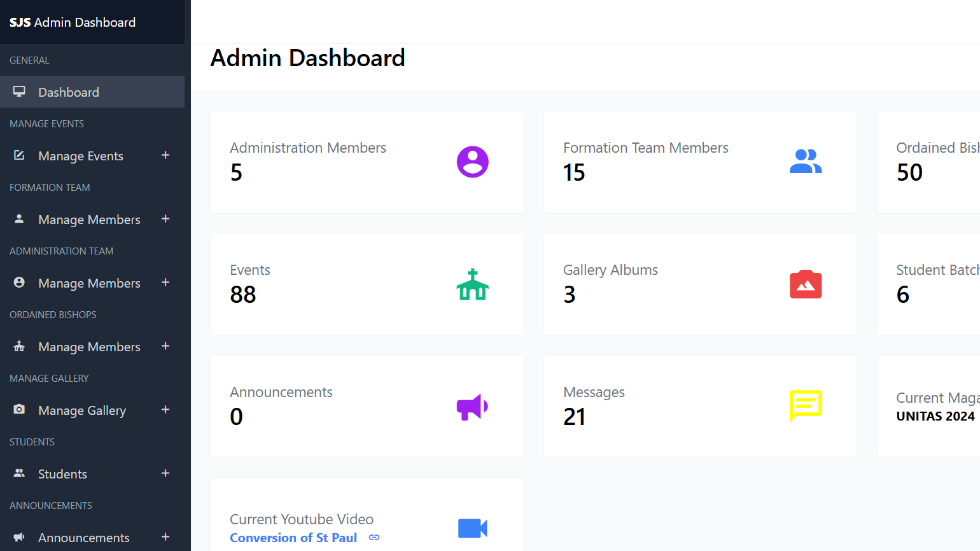
Task: Click the SJS Admin Dashboard brand title
Action: pyautogui.click(x=73, y=22)
